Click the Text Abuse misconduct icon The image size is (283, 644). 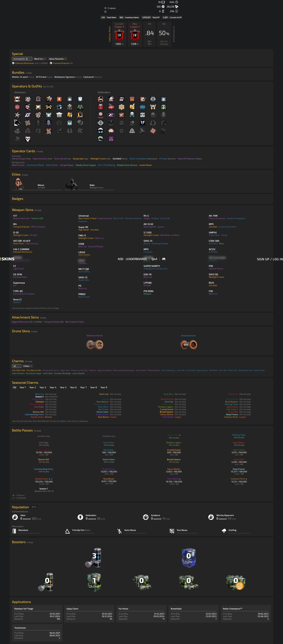tap(172, 531)
